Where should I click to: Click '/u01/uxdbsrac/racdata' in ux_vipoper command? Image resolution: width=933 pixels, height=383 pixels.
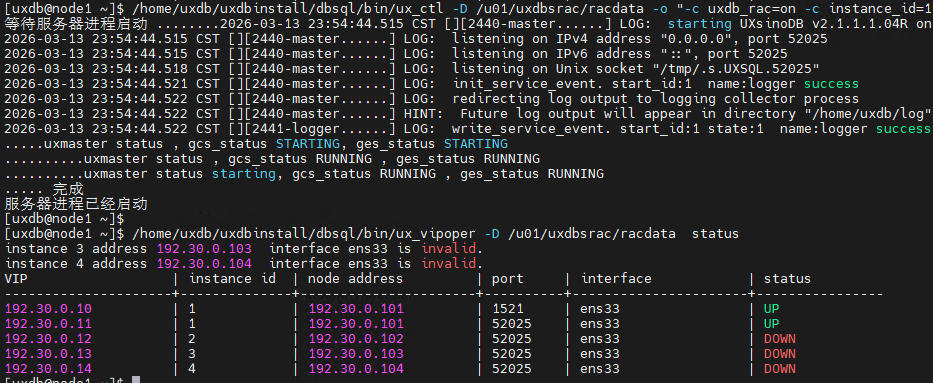pos(592,234)
